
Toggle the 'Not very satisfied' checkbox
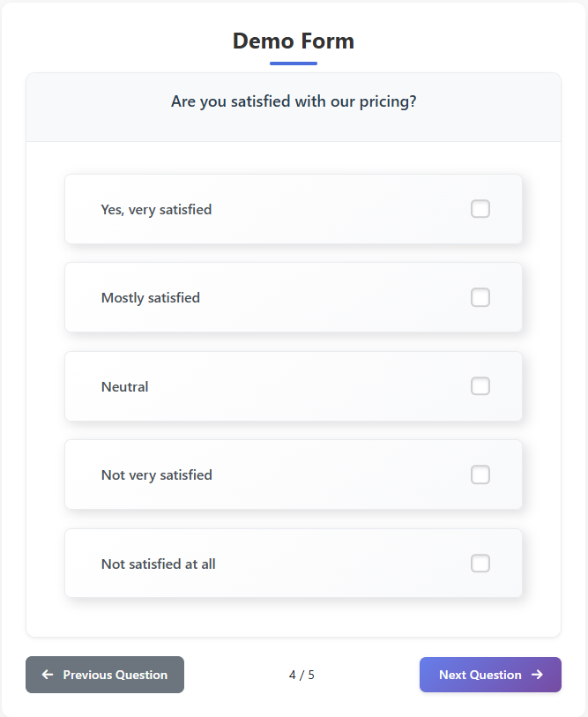[480, 474]
